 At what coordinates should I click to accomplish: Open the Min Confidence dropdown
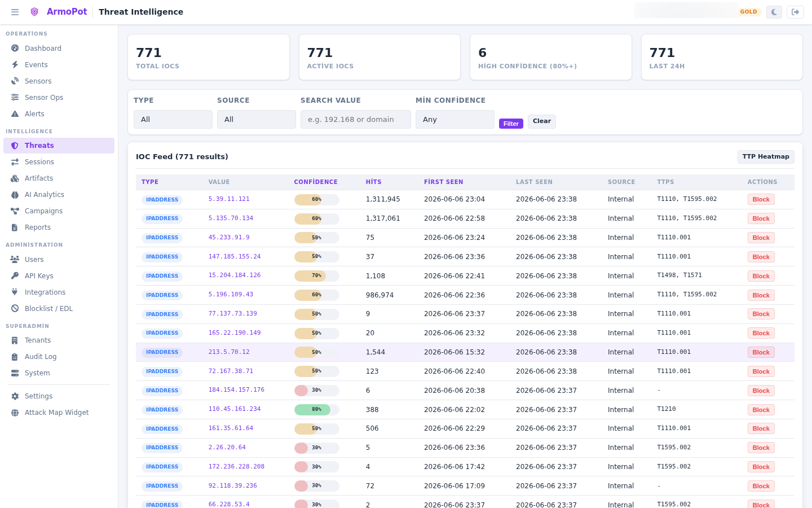pyautogui.click(x=455, y=120)
